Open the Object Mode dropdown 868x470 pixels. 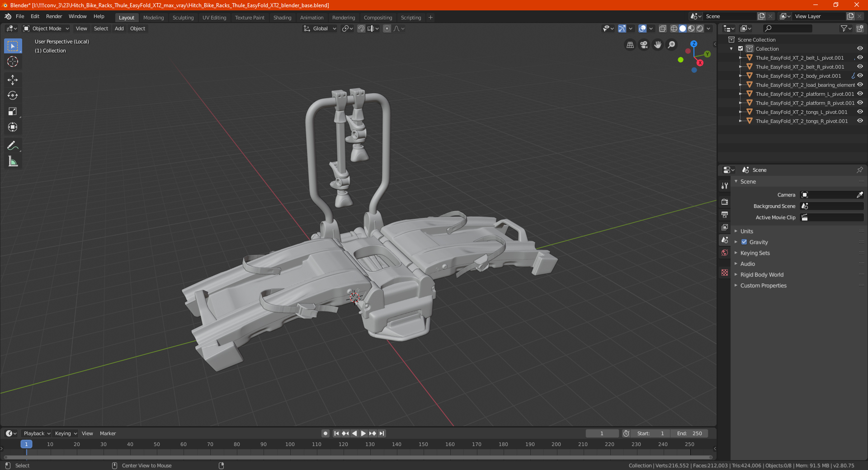click(x=46, y=28)
